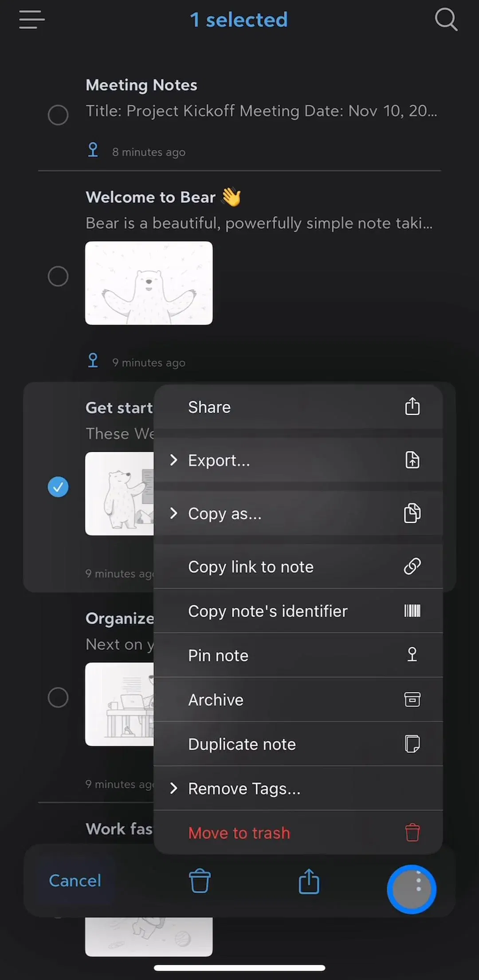Expand the Export submenu chevron
Viewport: 479px width, 980px height.
pyautogui.click(x=173, y=460)
